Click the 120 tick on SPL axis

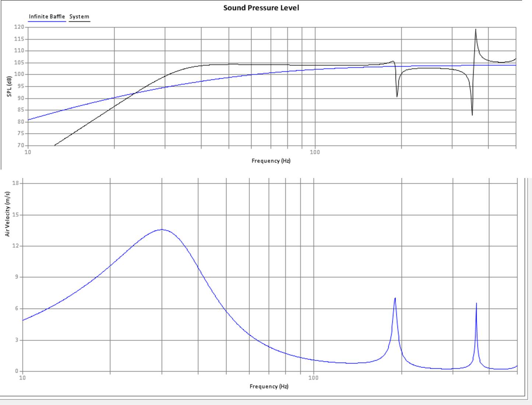click(19, 27)
